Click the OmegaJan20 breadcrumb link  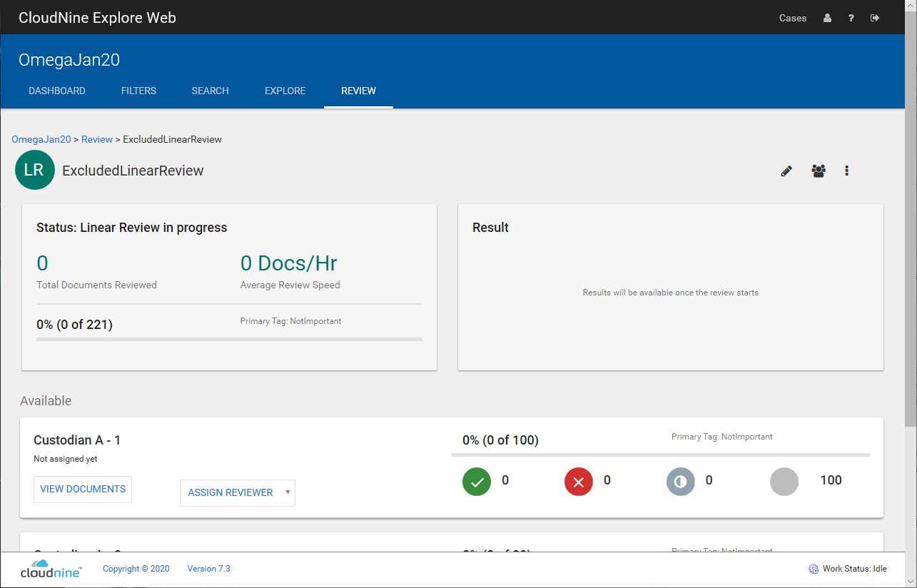click(41, 139)
